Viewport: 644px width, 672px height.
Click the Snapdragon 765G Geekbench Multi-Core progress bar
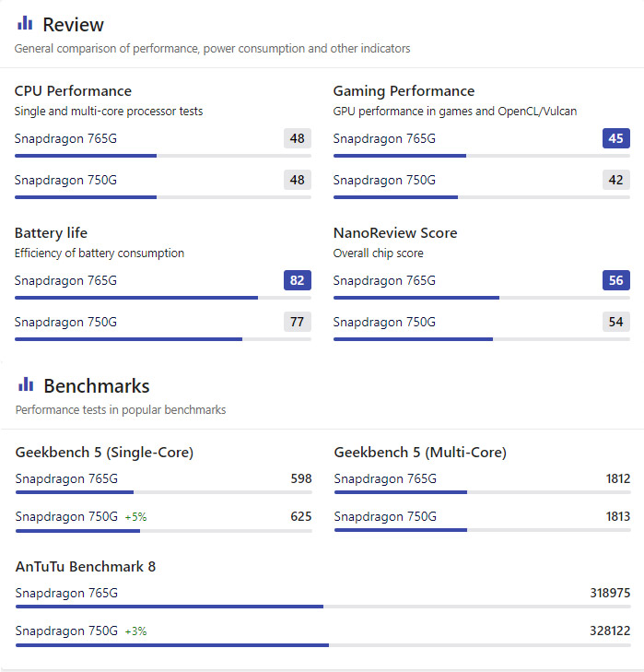tap(483, 492)
